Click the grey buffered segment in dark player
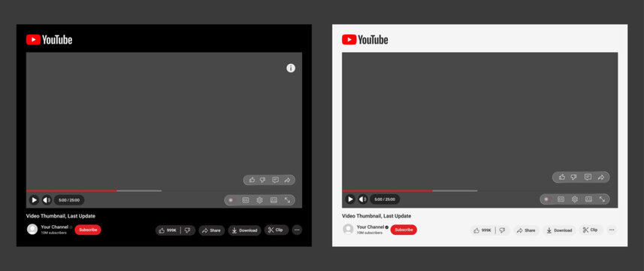The width and height of the screenshot is (644, 271). tap(139, 190)
